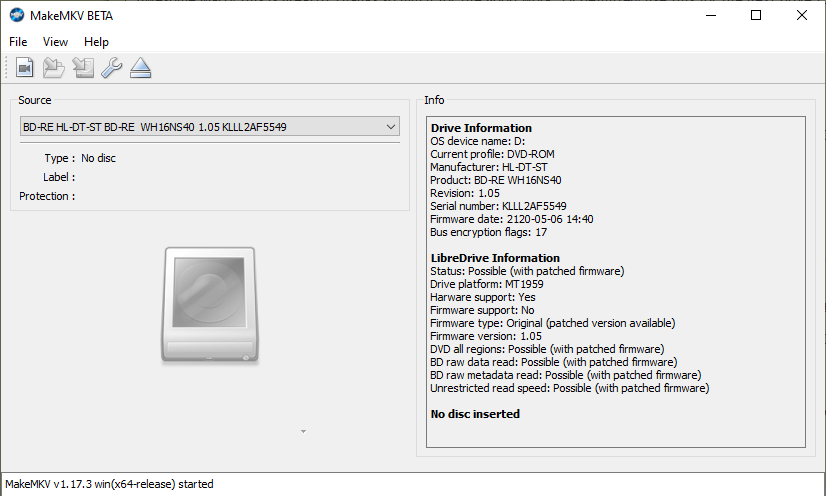
Task: Click Firmware support: No line
Action: [482, 310]
